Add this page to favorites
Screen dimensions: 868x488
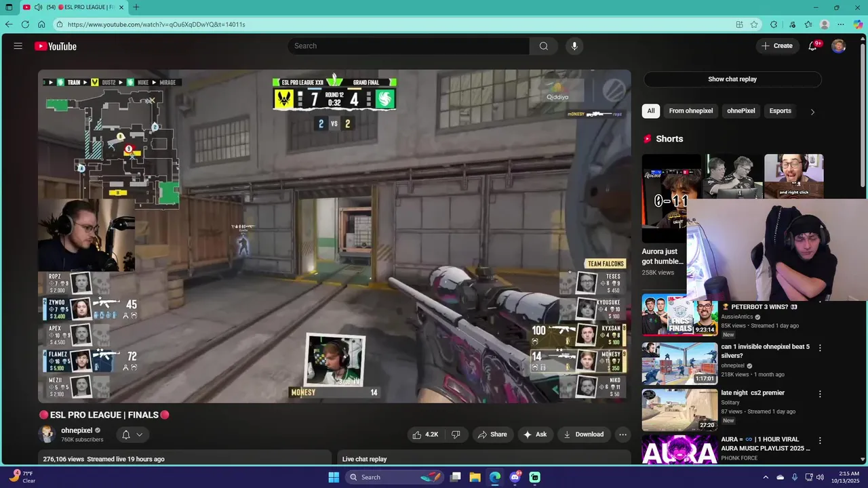click(754, 24)
